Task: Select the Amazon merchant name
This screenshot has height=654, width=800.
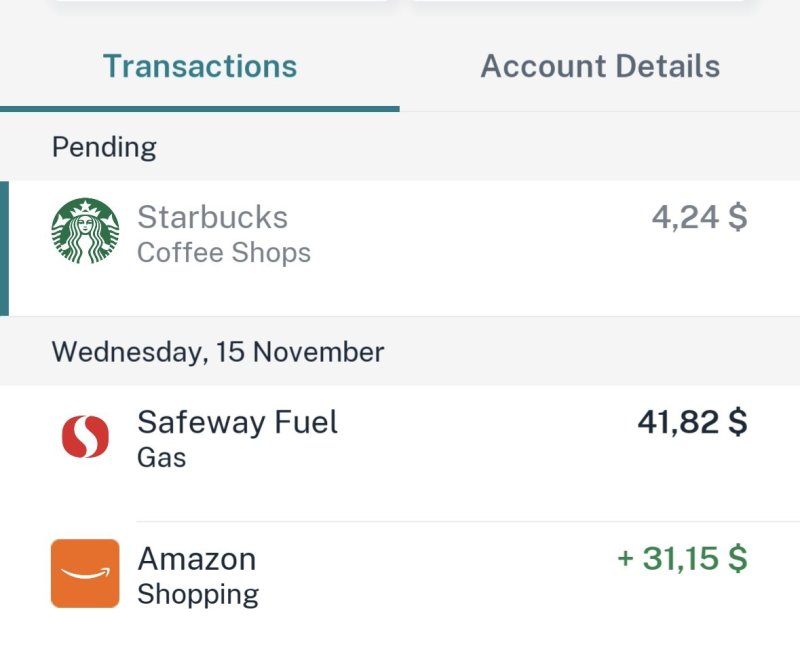Action: 196,558
